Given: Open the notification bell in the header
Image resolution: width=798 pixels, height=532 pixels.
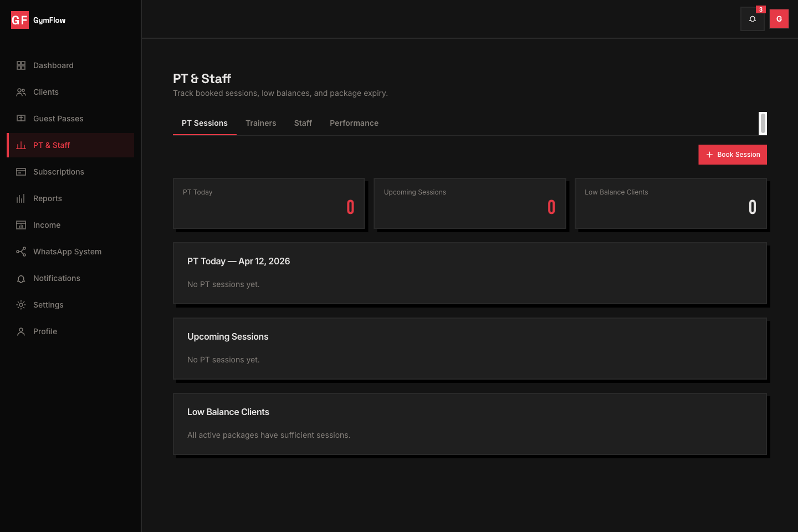Looking at the screenshot, I should tap(753, 19).
